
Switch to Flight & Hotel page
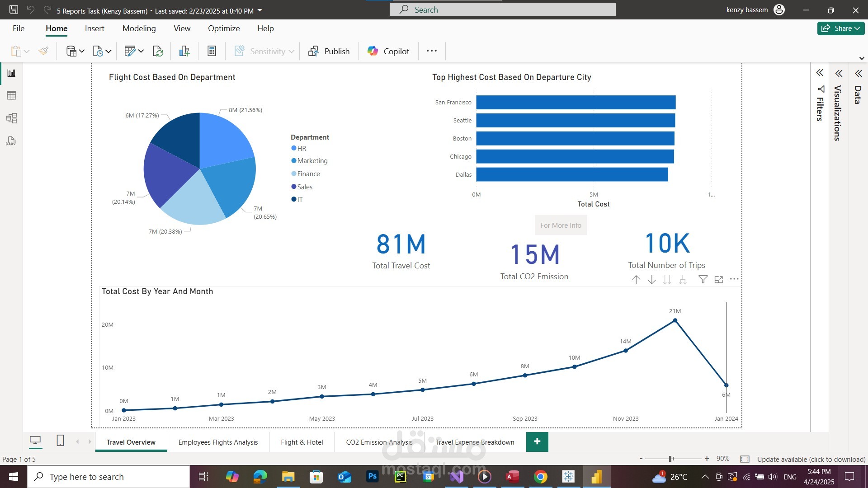tap(302, 442)
